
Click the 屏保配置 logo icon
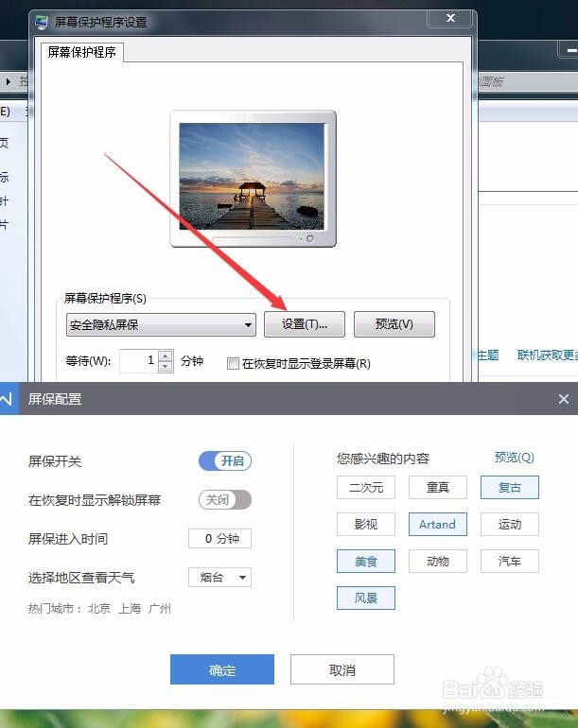point(9,399)
